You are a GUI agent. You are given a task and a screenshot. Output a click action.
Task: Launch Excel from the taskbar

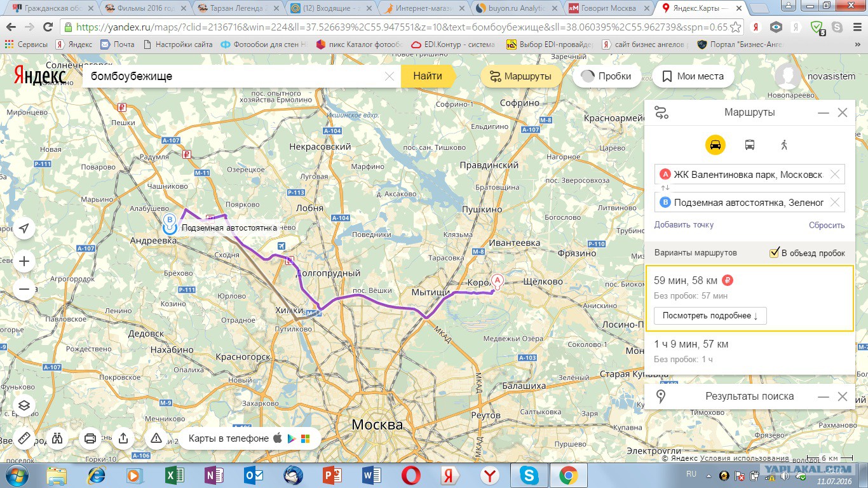[x=174, y=475]
